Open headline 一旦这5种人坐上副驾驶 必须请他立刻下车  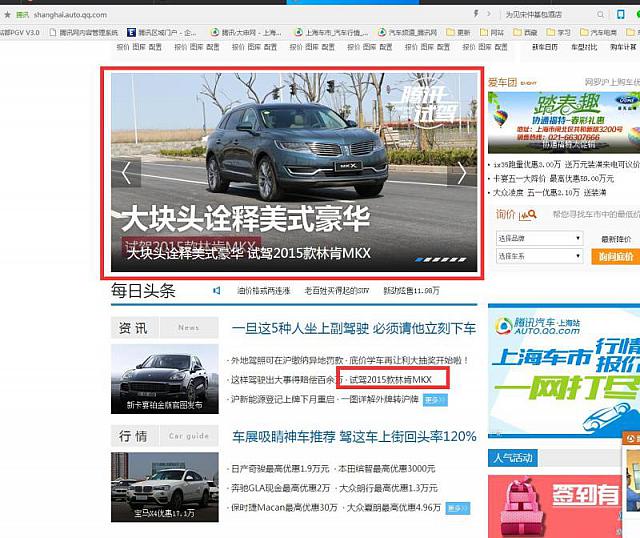point(354,328)
